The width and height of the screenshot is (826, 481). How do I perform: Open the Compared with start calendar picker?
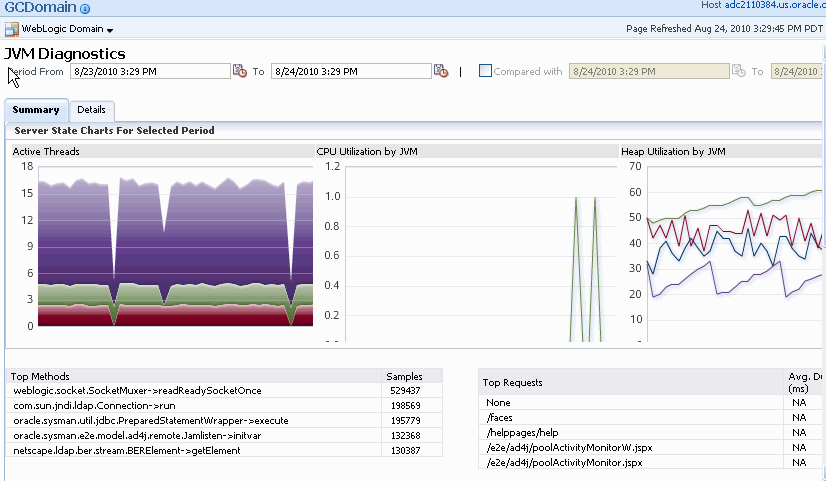pyautogui.click(x=739, y=71)
